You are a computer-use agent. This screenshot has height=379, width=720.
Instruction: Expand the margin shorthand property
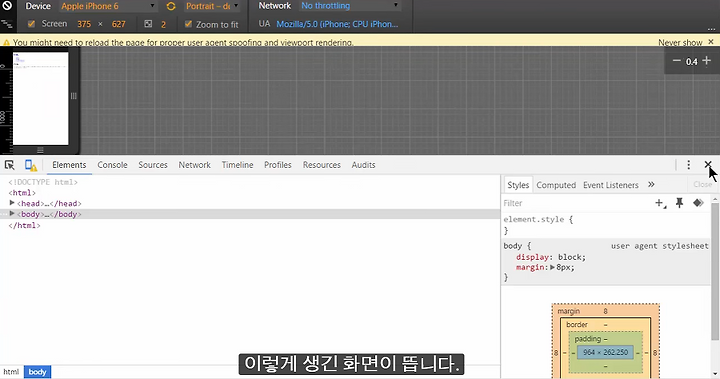pyautogui.click(x=552, y=267)
